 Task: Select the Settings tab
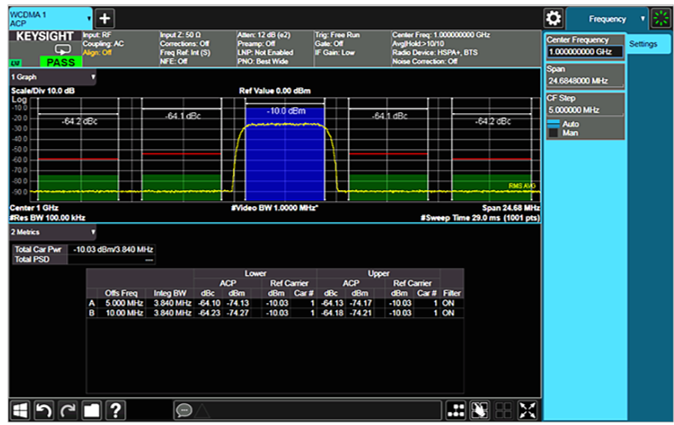coord(643,44)
